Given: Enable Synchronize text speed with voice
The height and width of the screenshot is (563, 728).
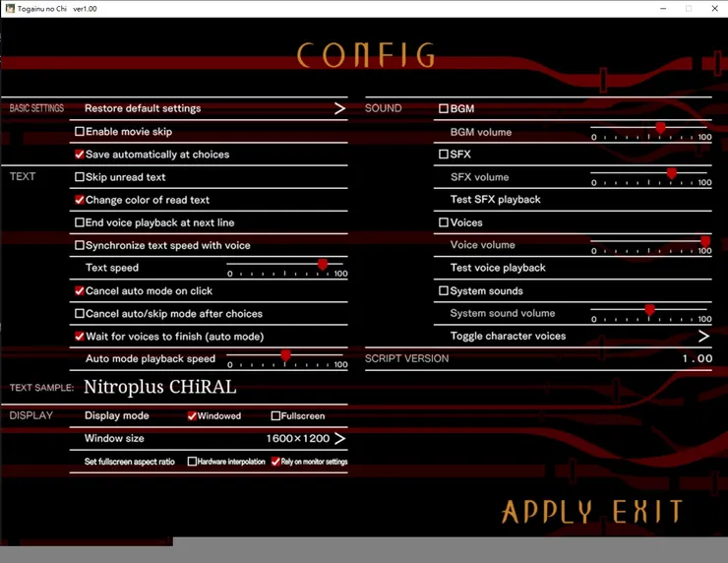Looking at the screenshot, I should click(80, 245).
